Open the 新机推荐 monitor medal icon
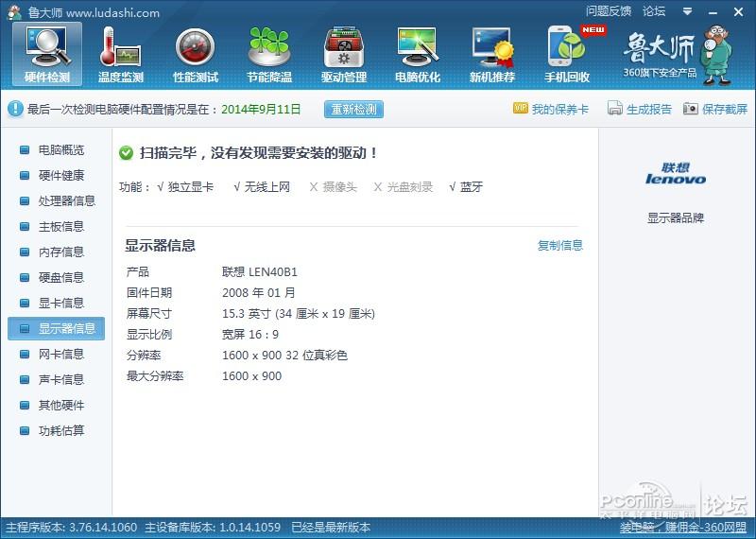 [492, 54]
